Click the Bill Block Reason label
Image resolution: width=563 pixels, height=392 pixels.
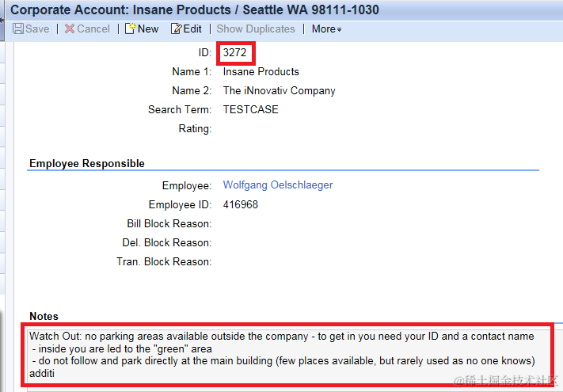(169, 223)
